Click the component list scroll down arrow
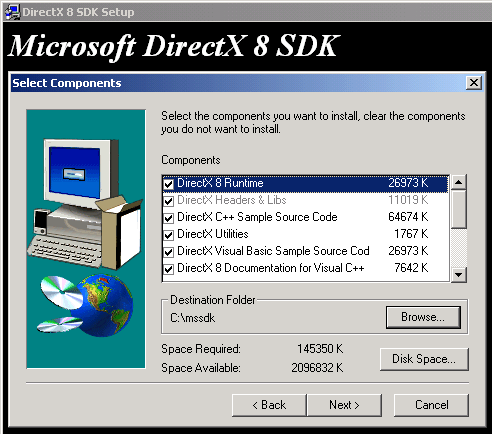This screenshot has width=492, height=434. click(459, 275)
